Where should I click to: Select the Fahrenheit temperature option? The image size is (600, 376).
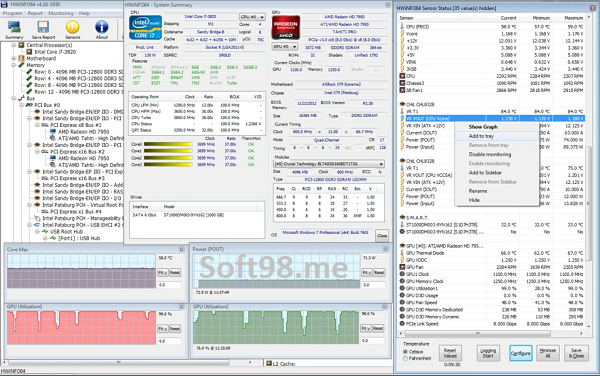coord(405,358)
